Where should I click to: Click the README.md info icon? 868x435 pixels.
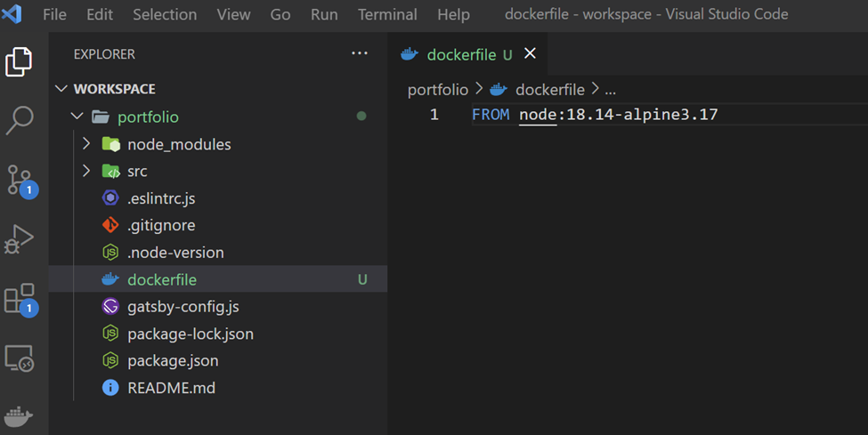[x=110, y=387]
